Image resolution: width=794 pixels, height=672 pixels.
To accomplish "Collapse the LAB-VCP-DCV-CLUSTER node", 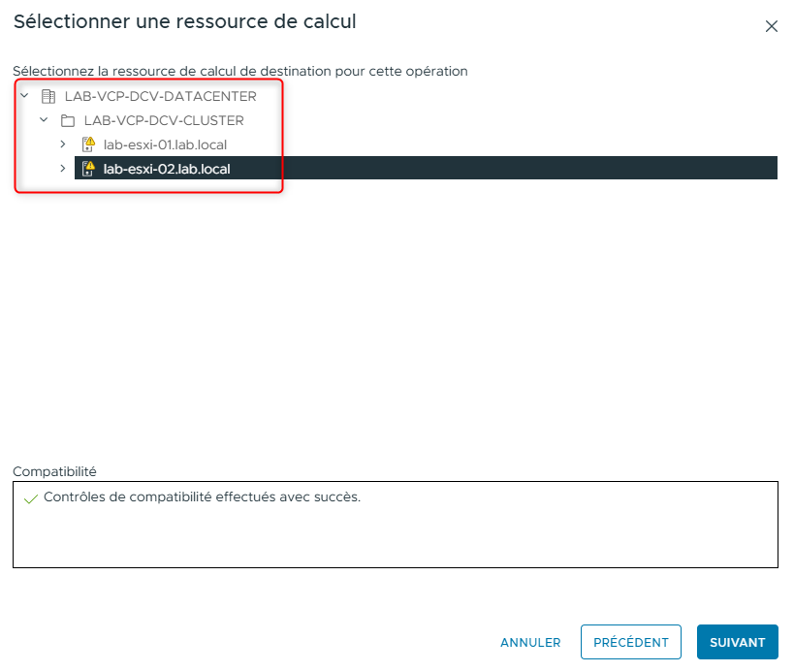I will 42,120.
